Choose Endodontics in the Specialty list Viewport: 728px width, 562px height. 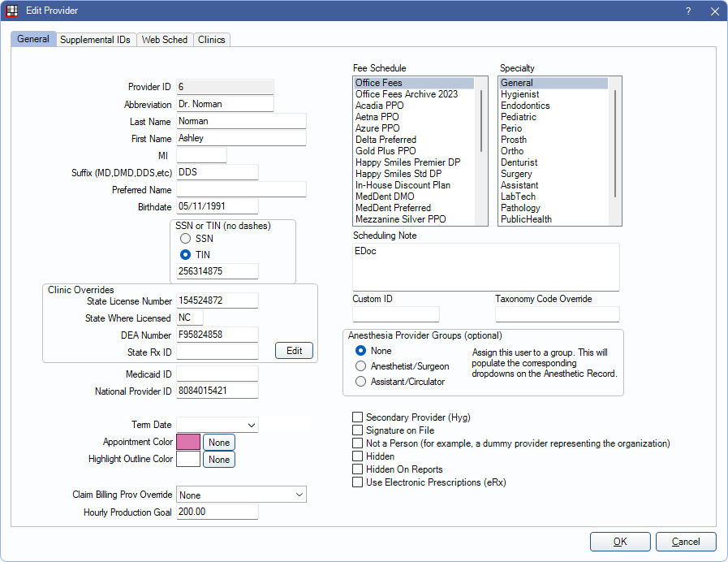(525, 106)
